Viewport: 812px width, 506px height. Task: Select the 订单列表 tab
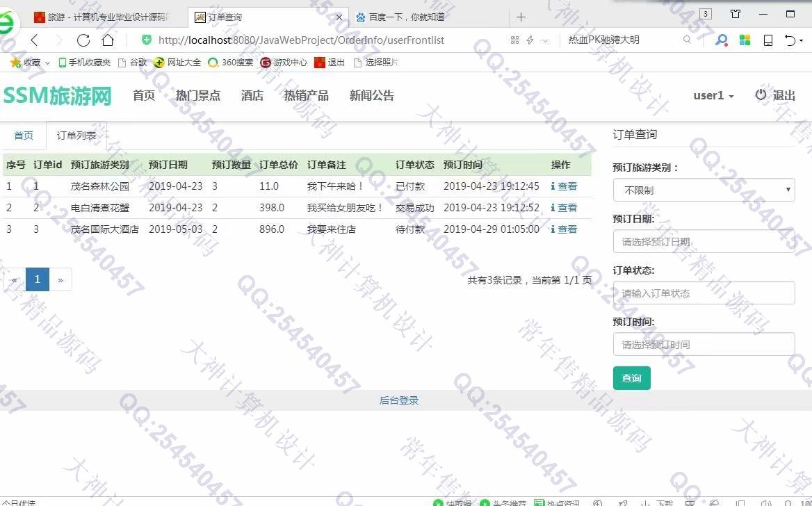click(76, 135)
